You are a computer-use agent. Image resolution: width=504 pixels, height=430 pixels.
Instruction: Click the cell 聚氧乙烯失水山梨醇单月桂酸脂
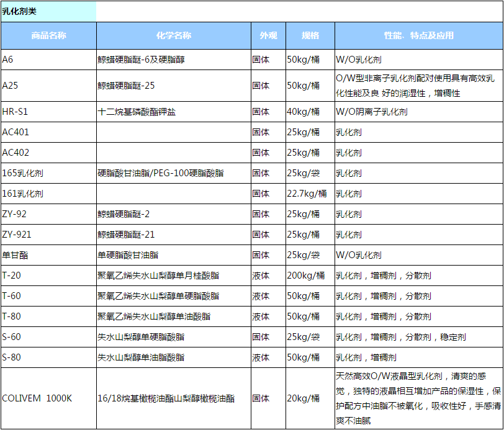pos(174,275)
